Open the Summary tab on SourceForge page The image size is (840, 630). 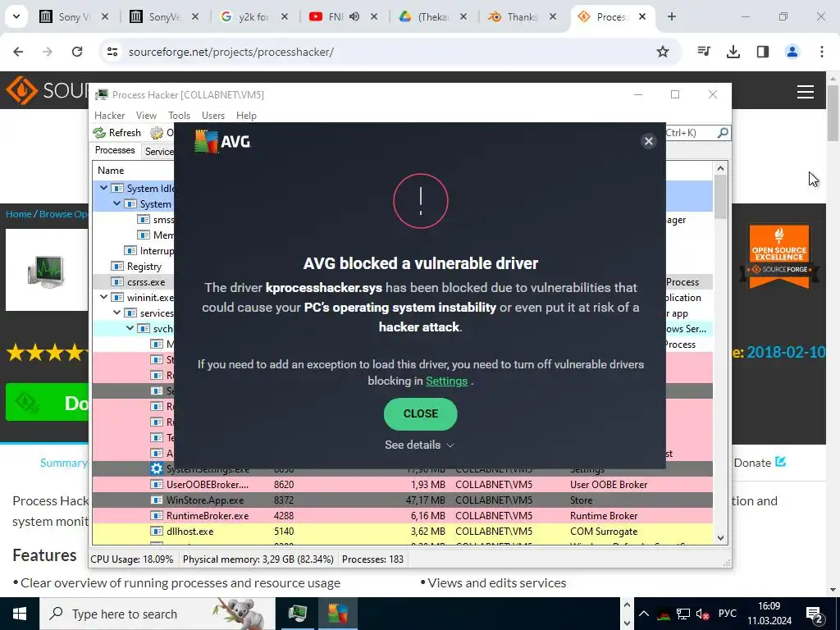[x=63, y=463]
